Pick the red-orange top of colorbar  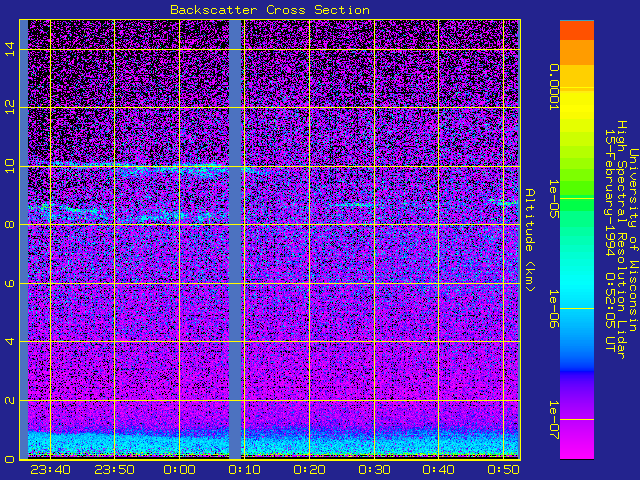577,30
